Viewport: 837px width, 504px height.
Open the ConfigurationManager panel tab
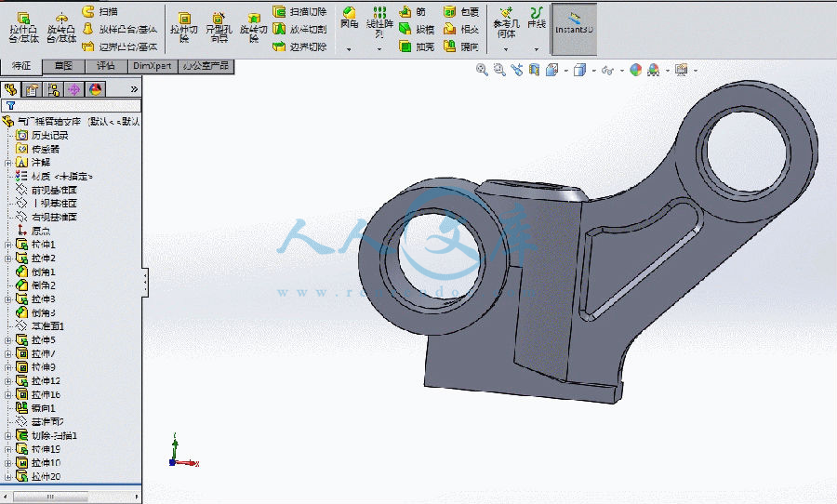[53, 89]
